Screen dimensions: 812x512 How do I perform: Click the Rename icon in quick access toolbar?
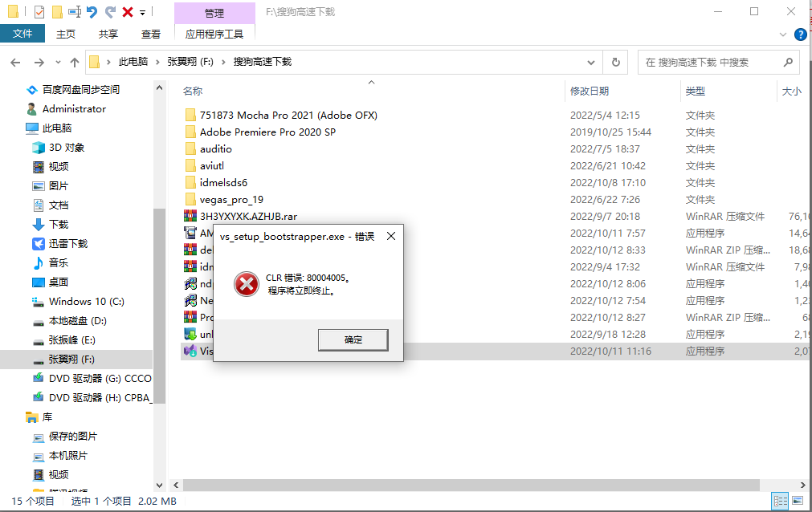(75, 11)
